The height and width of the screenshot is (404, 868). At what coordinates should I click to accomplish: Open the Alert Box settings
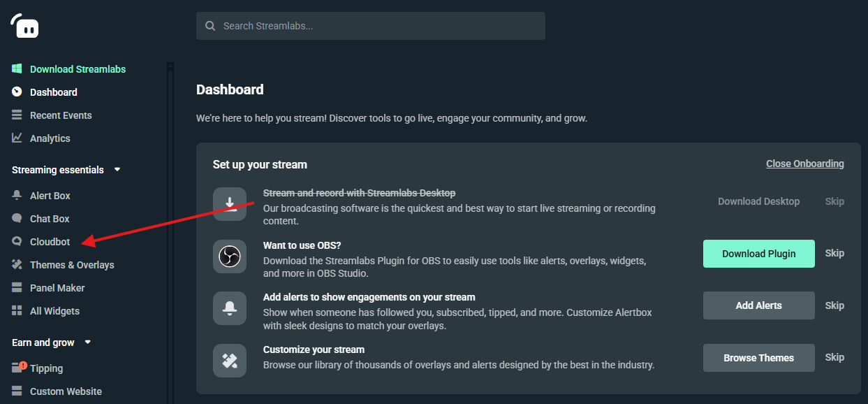tap(49, 195)
